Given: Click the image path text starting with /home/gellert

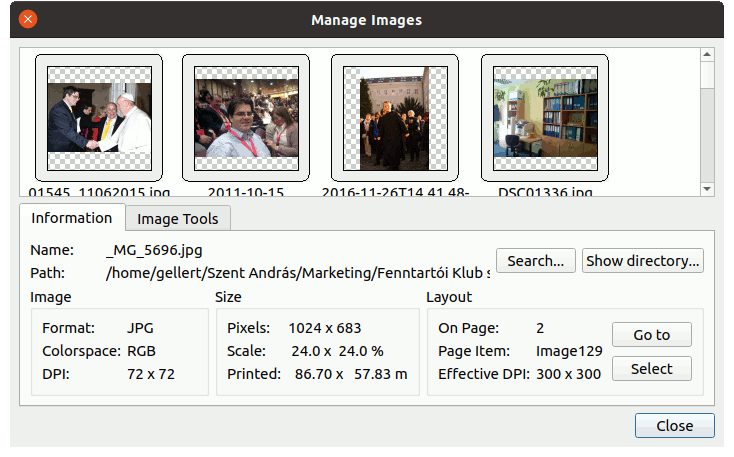Looking at the screenshot, I should click(x=298, y=272).
